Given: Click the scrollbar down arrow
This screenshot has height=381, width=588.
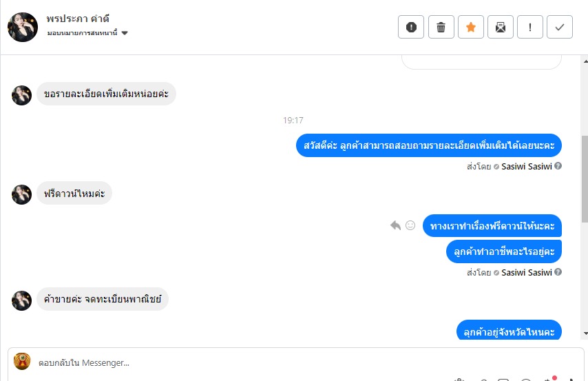Looking at the screenshot, I should click(x=585, y=333).
